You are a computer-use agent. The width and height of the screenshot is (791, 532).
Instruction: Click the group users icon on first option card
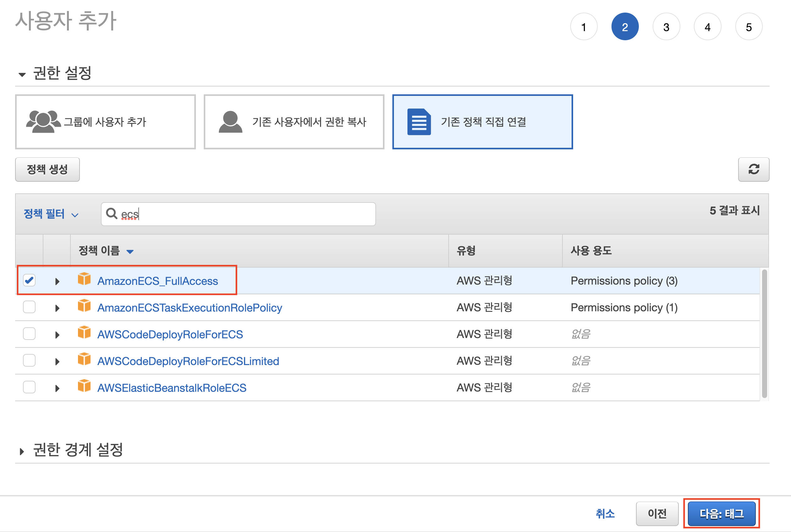point(43,121)
